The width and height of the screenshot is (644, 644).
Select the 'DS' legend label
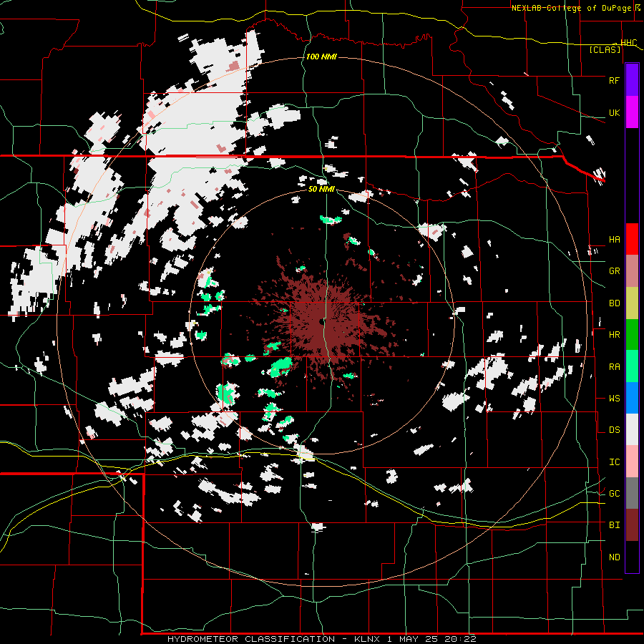pyautogui.click(x=614, y=430)
